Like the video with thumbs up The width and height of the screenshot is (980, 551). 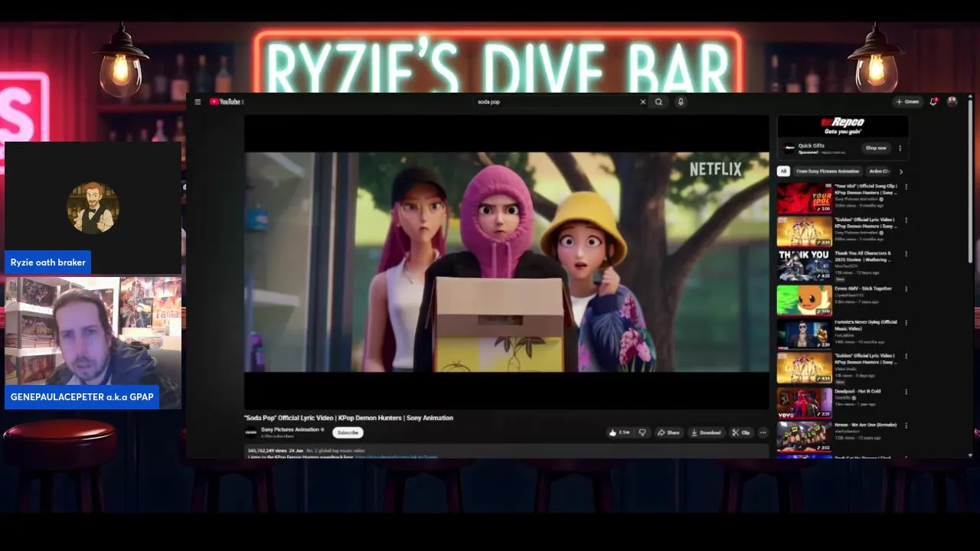pos(619,432)
